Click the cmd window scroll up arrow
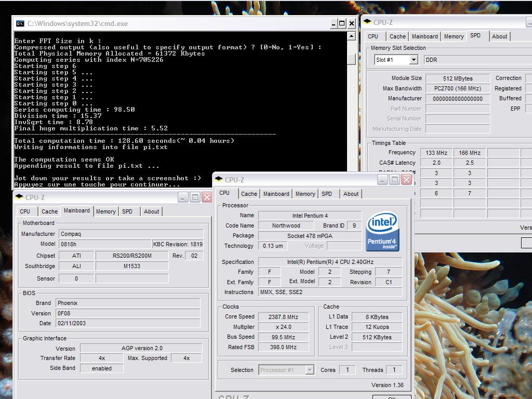The image size is (532, 399). click(352, 36)
